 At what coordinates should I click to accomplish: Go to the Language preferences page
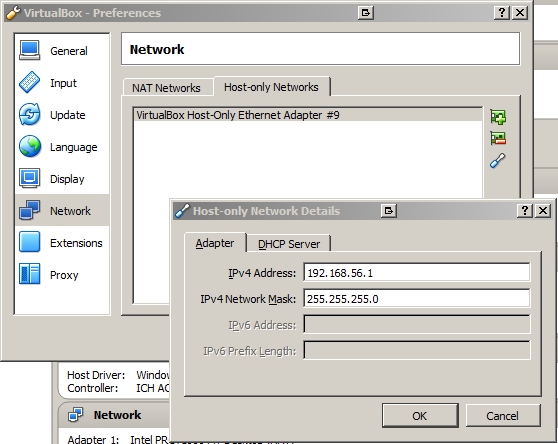(62, 147)
